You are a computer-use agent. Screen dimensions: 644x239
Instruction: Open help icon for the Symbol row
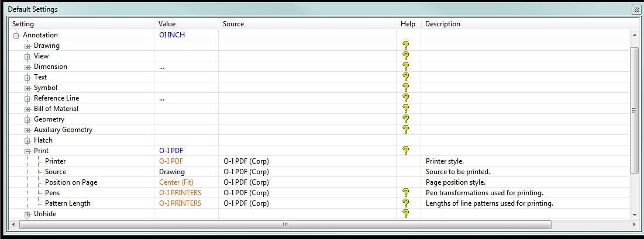[x=406, y=88]
